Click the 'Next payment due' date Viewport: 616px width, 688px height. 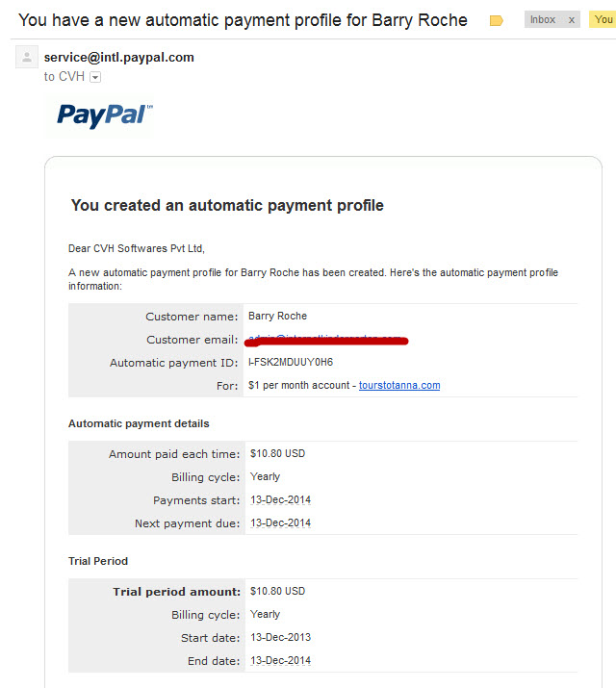pos(280,522)
